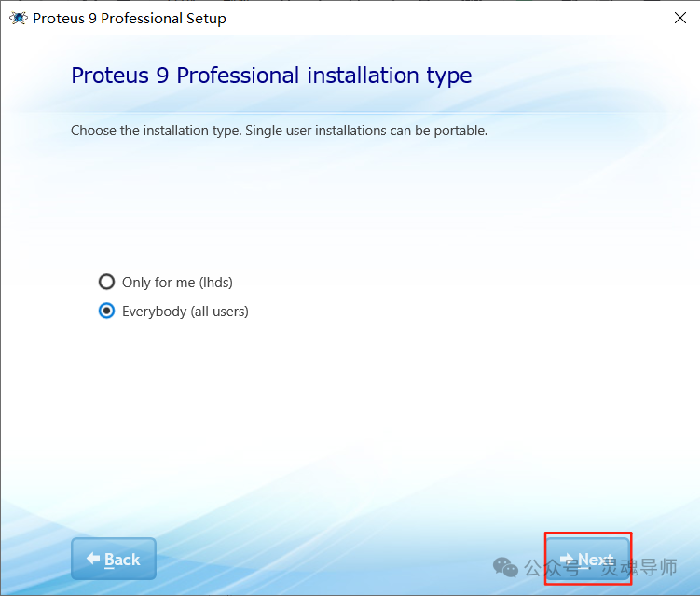Click the Proteus app icon in title bar

click(19, 18)
